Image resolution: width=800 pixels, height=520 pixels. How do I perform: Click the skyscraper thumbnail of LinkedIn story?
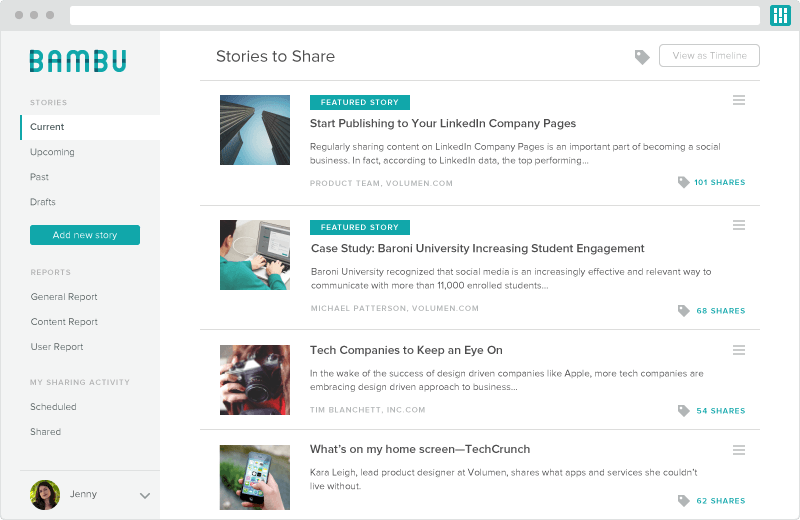tap(255, 130)
